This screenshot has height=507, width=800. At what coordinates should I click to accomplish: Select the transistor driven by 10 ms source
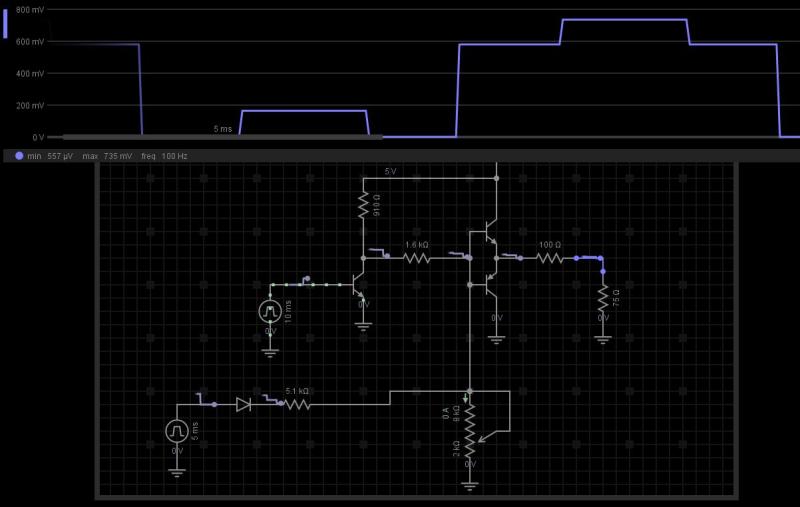(358, 284)
